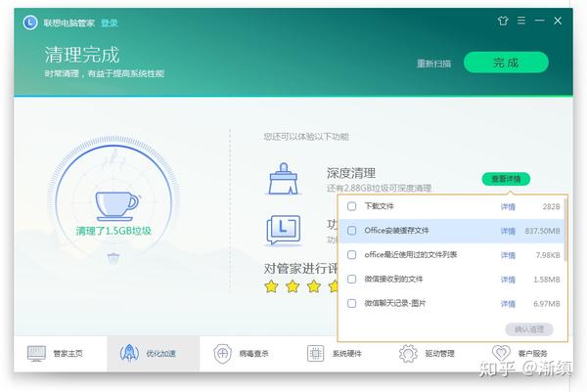Screen dimensions: 587x392
Task: Click the 确认清理 button in the popup
Action: click(529, 329)
